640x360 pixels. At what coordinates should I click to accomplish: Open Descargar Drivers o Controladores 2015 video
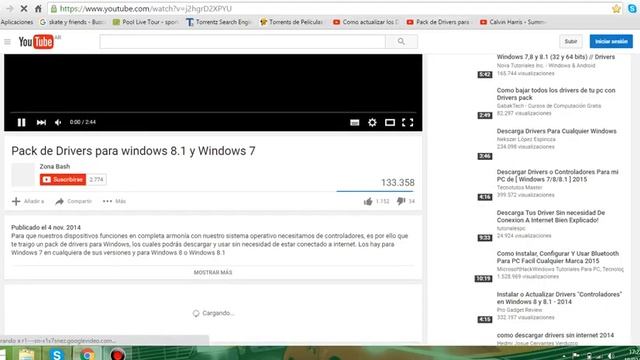click(558, 176)
